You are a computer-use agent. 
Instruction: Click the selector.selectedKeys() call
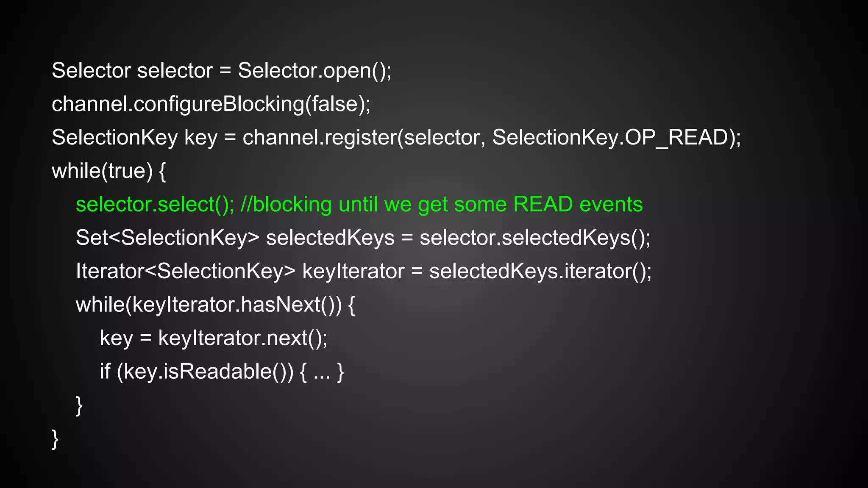click(535, 238)
